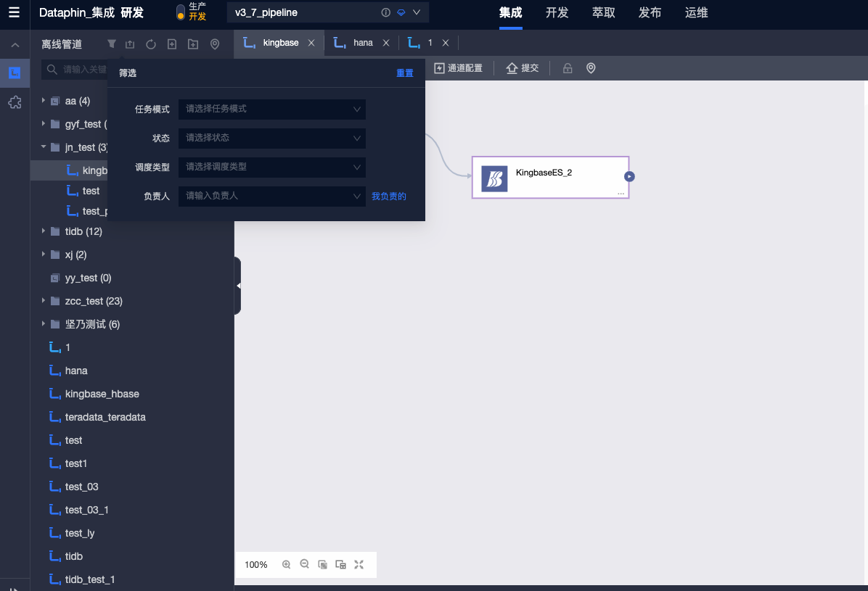The width and height of the screenshot is (868, 591).
Task: Expand the tidb (12) folder
Action: coord(43,231)
